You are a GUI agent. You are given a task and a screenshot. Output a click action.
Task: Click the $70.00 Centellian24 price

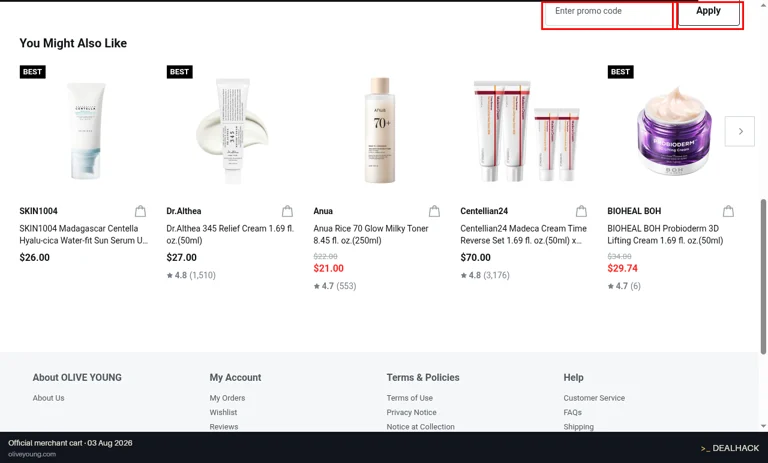click(x=476, y=257)
